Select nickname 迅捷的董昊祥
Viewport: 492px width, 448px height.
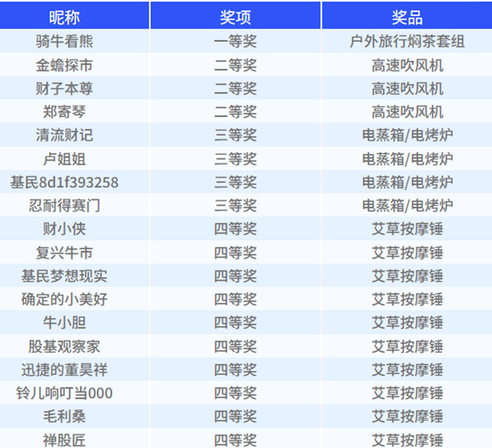coord(64,370)
